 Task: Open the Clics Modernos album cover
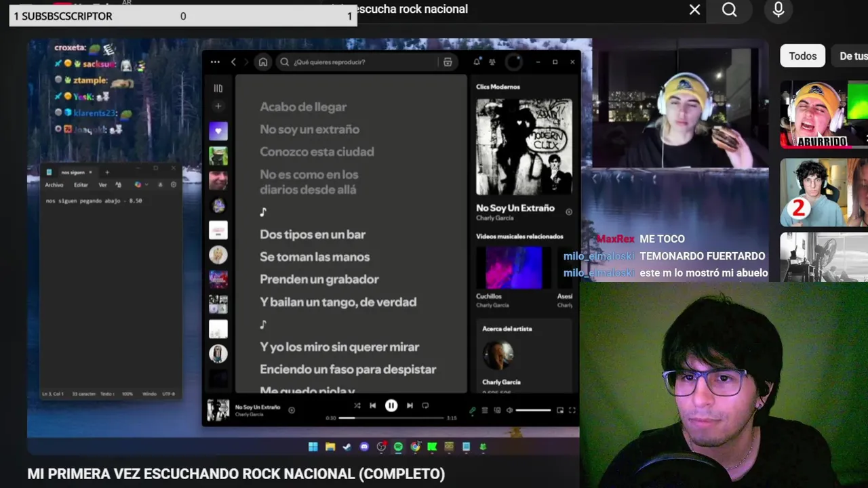pyautogui.click(x=524, y=147)
